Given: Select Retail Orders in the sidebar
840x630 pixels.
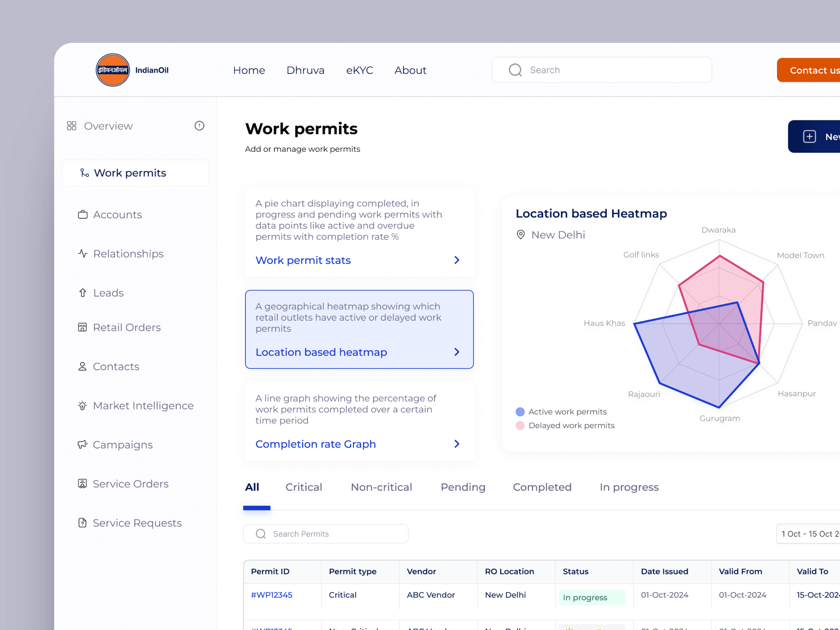Looking at the screenshot, I should click(x=126, y=327).
